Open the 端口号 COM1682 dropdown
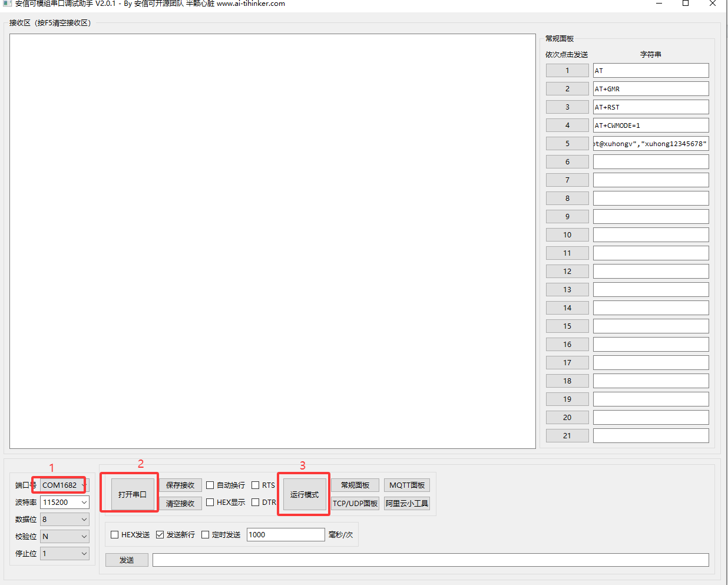 (84, 485)
